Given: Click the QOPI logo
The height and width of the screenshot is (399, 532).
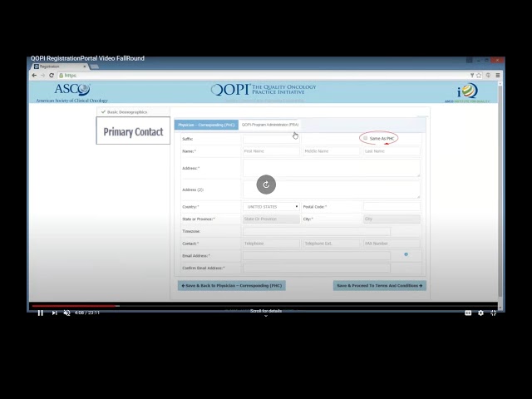Looking at the screenshot, I should coord(264,90).
